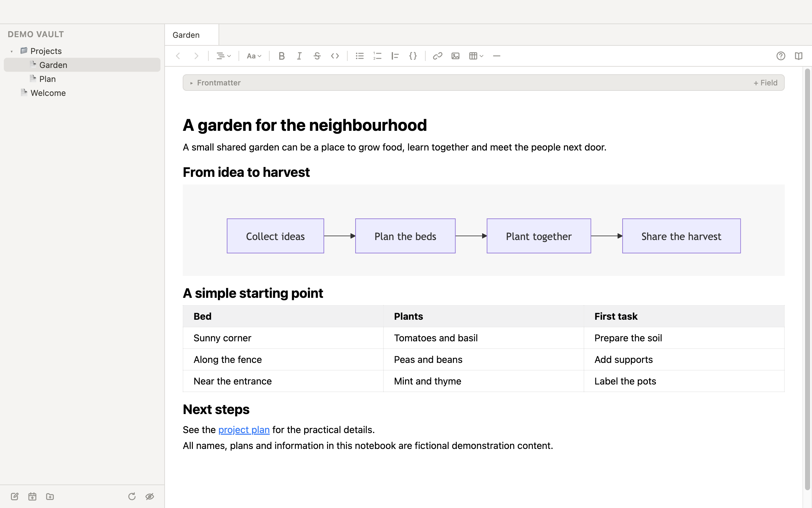Screen dimensions: 812x508
Task: Toggle hidden files visibility eye icon
Action: (150, 496)
